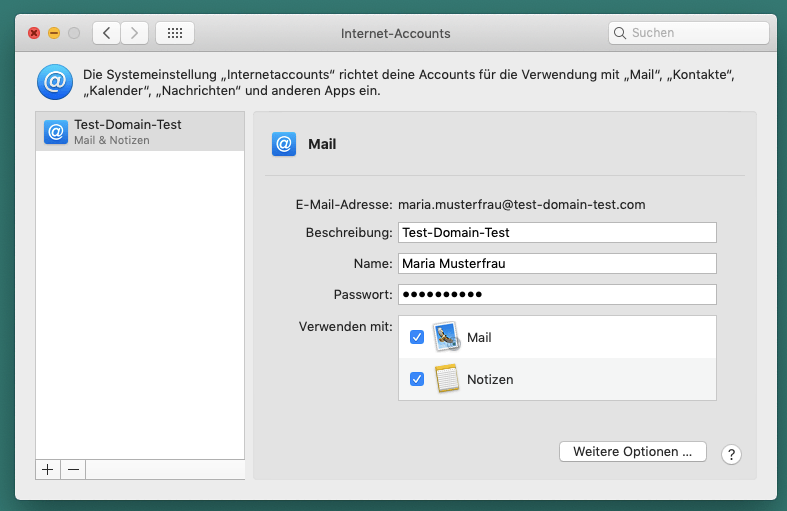
Task: Minimize the window with the yellow button
Action: [54, 33]
